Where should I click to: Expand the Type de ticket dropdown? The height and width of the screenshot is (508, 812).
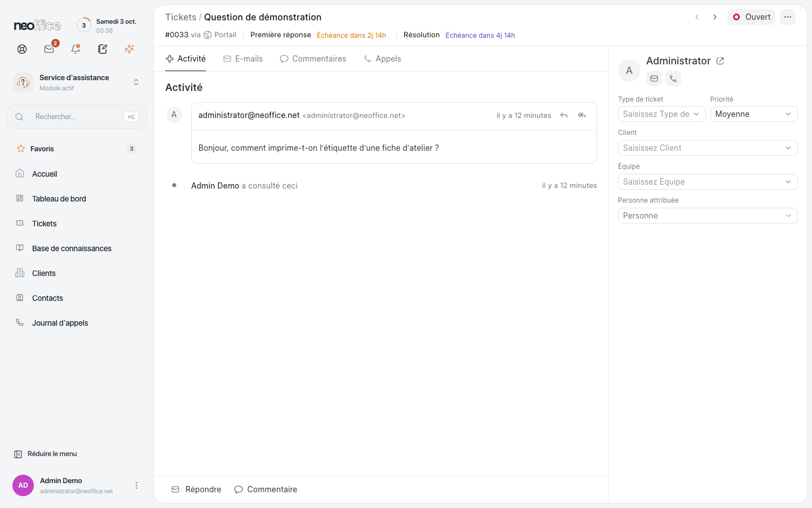662,114
